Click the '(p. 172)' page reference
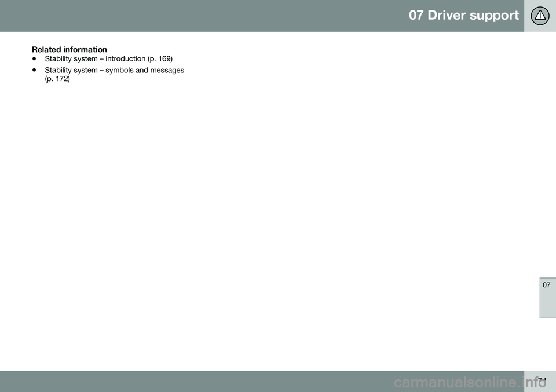Viewport: 556px width, 392px height. pos(57,79)
